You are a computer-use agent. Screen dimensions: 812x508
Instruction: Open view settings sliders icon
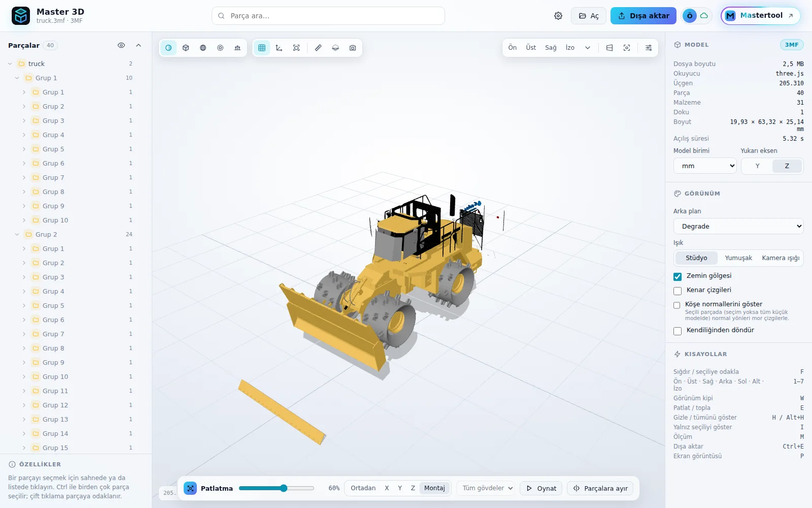(649, 48)
